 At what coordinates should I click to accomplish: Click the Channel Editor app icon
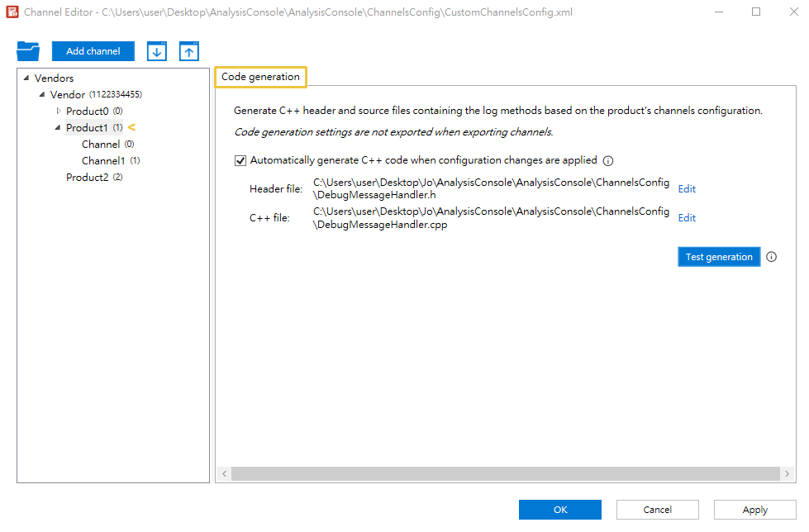tap(12, 12)
